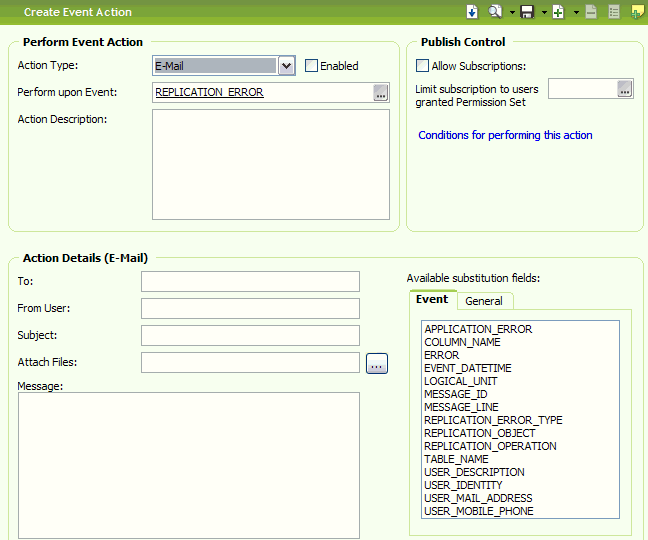648x540 pixels.
Task: Click the yellow add note icon
Action: click(x=637, y=12)
